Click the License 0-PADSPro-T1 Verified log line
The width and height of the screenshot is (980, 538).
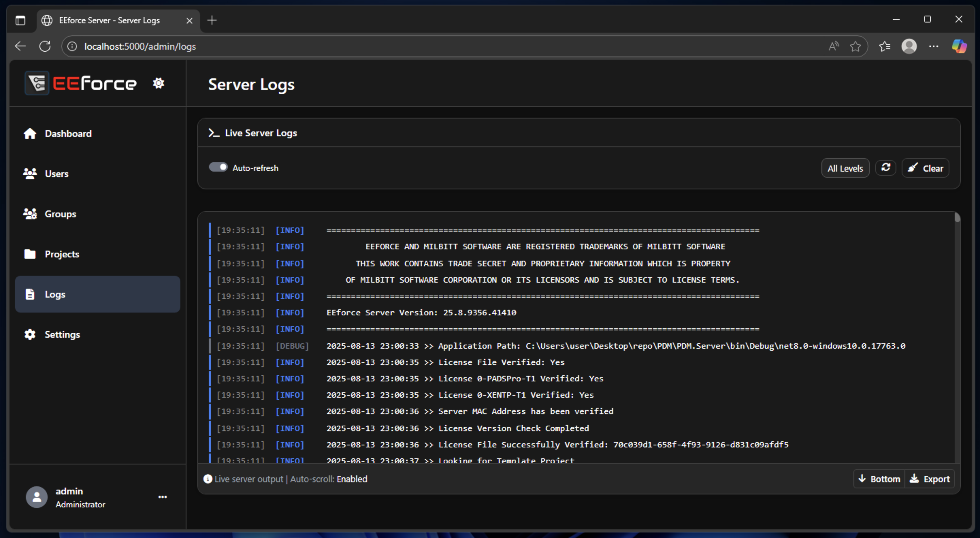(x=465, y=378)
